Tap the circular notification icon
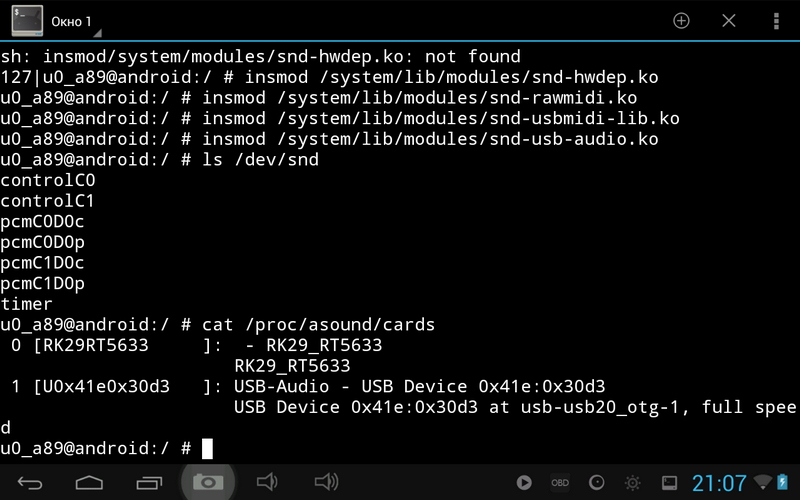The height and width of the screenshot is (500, 800). click(x=597, y=483)
